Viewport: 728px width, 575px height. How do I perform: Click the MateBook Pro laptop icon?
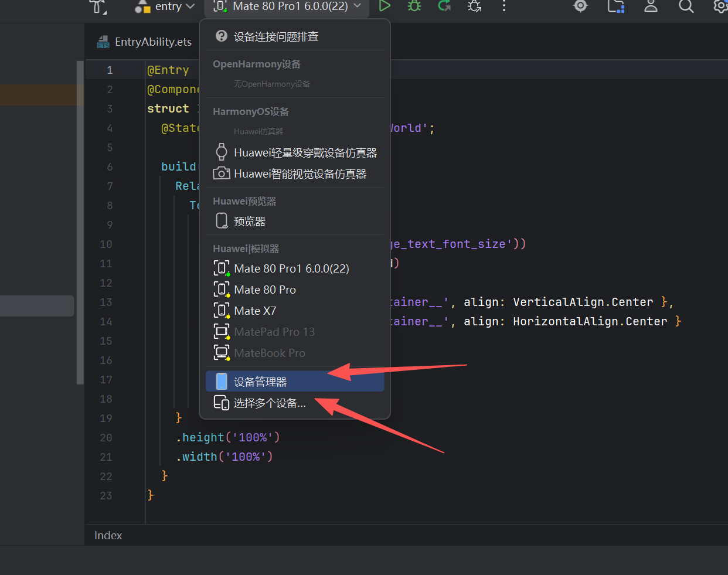click(222, 353)
